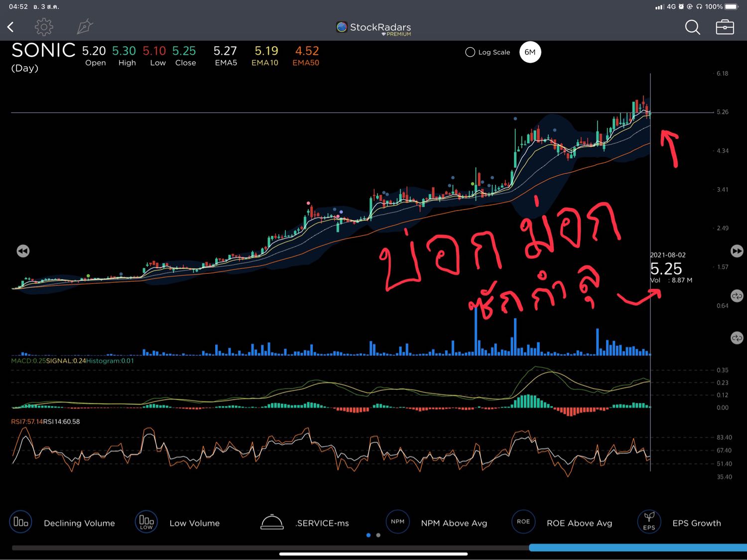747x560 pixels.
Task: Tap the EPS growth sprout icon
Action: 649,522
